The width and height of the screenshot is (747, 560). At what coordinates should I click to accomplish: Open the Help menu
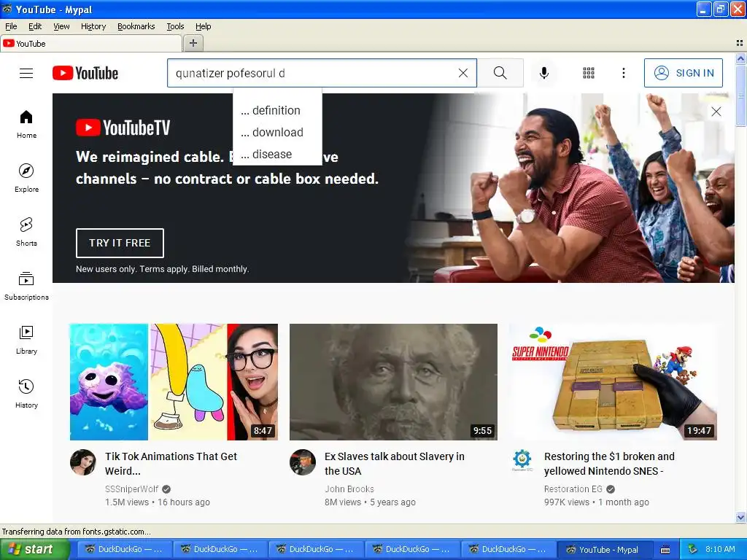coord(204,26)
